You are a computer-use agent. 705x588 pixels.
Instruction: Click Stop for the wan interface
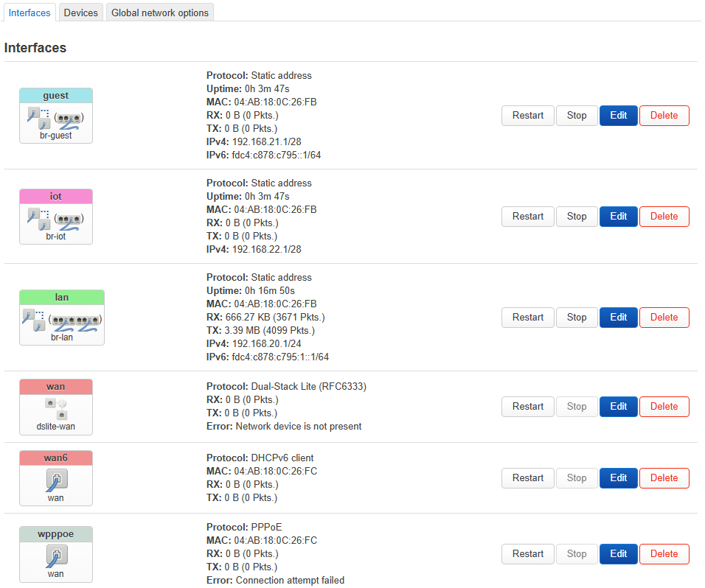(x=577, y=407)
